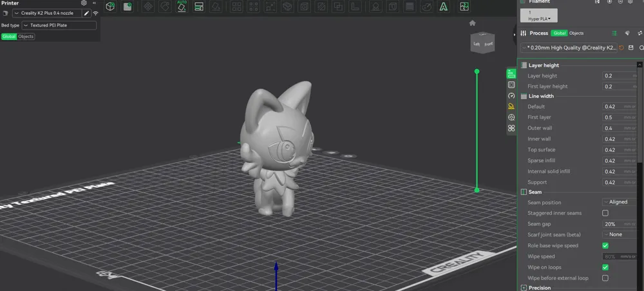The image size is (644, 291).
Task: Open the gear-shaped Others tab icon
Action: click(511, 117)
